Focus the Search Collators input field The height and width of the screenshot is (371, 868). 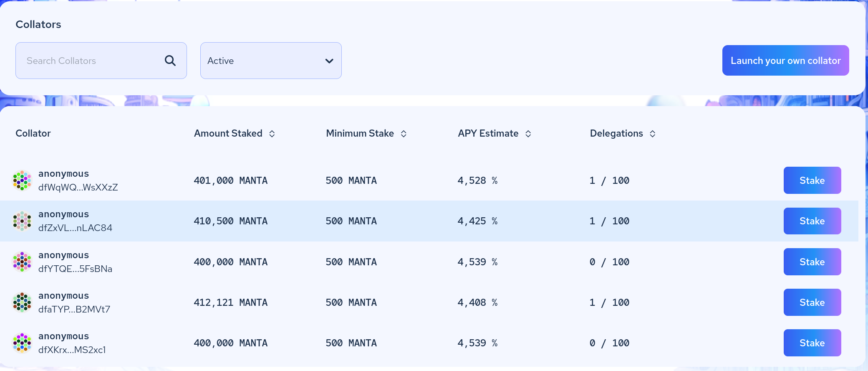coord(90,61)
